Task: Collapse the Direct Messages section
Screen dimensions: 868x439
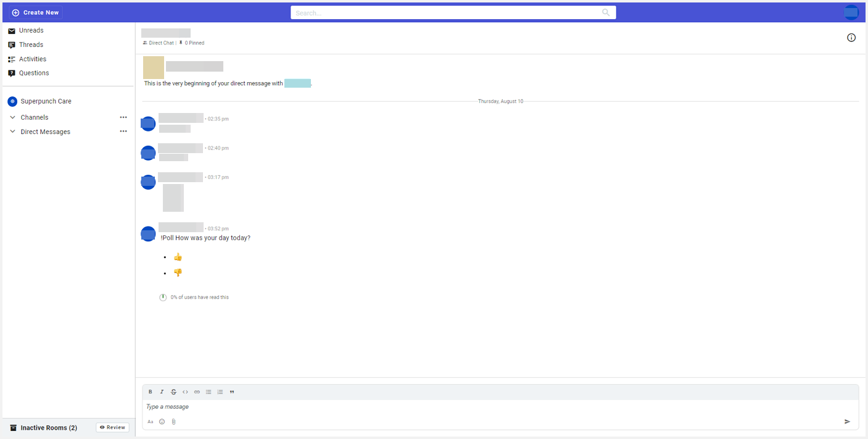Action: (12, 132)
